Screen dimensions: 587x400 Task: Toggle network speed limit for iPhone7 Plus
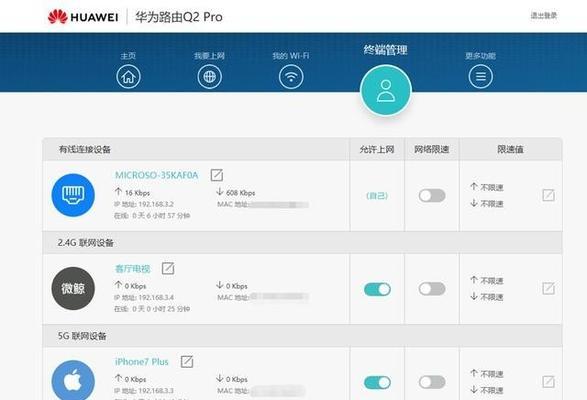pos(432,382)
